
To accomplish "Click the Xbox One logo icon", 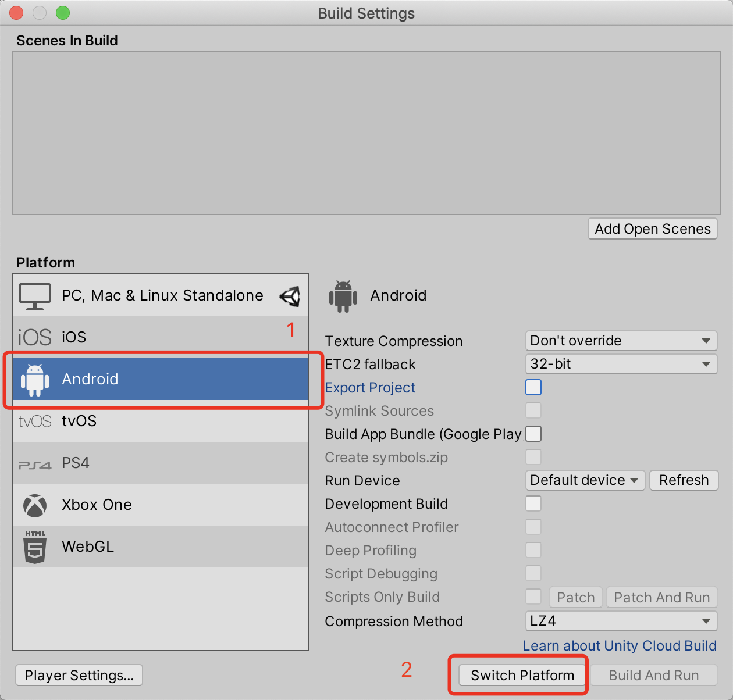I will pyautogui.click(x=35, y=505).
